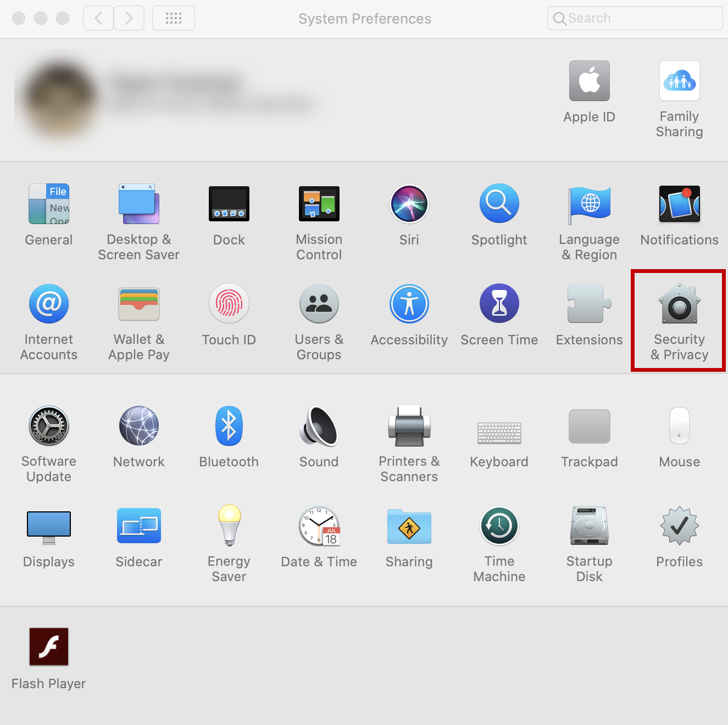Go forward with the right chevron button

pos(129,18)
